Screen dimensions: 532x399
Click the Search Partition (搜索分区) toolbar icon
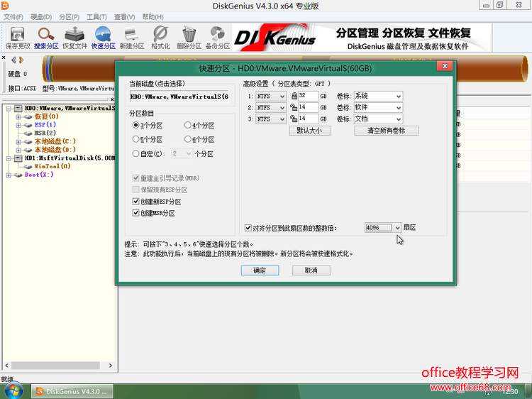click(46, 38)
